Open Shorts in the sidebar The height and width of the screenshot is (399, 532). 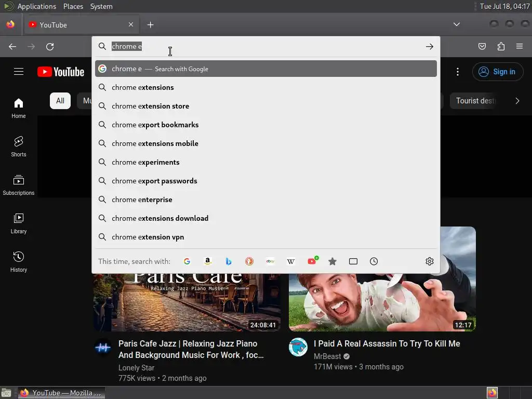[x=19, y=147]
